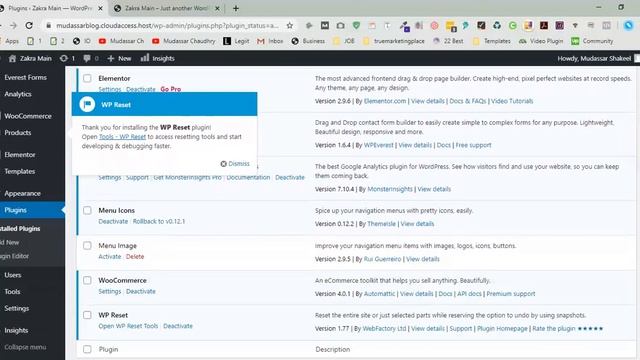Screen dimensions: 640x360
Task: Deactivate the WP Reset plugin
Action: (x=178, y=326)
